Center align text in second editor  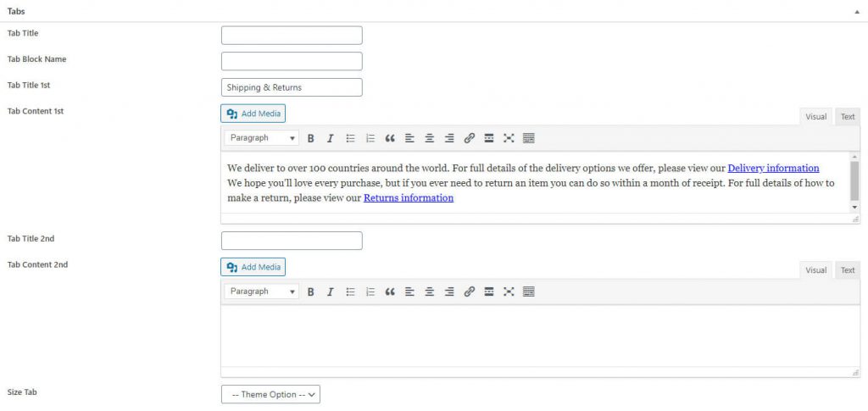[x=430, y=292]
